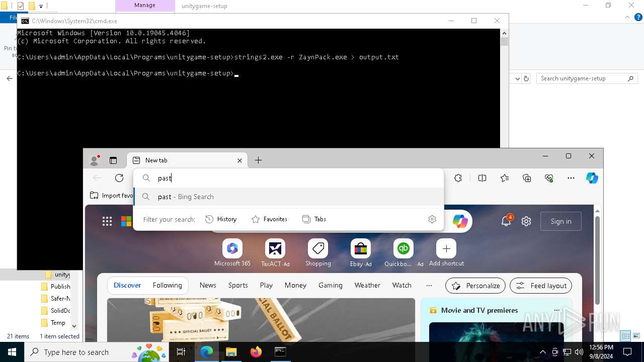The height and width of the screenshot is (362, 644).
Task: Open Shopping shortcut tile
Action: (x=318, y=253)
